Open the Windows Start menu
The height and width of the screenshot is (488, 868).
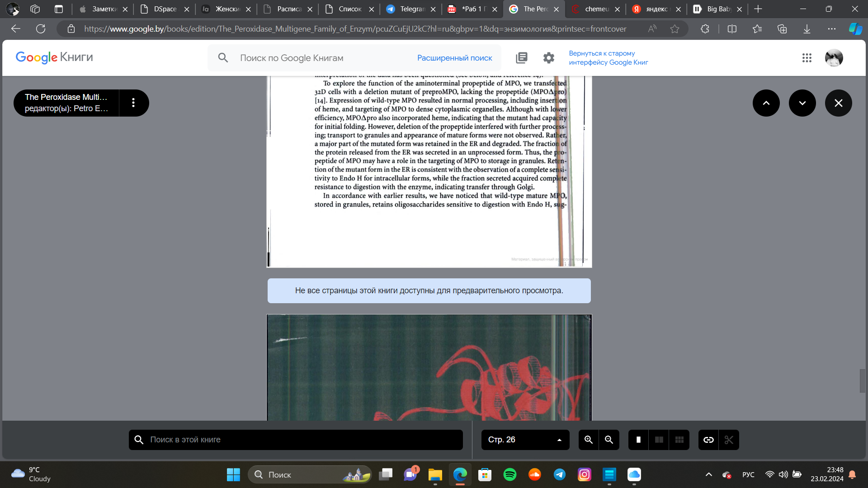point(233,474)
